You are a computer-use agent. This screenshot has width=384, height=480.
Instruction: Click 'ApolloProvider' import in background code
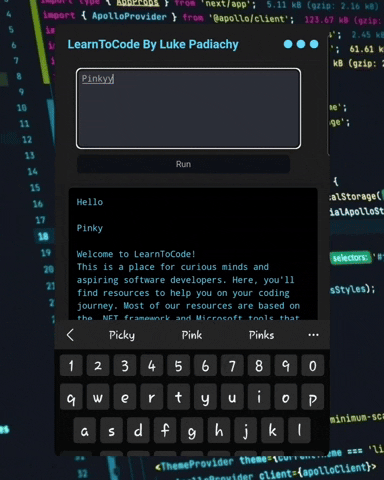coord(129,16)
